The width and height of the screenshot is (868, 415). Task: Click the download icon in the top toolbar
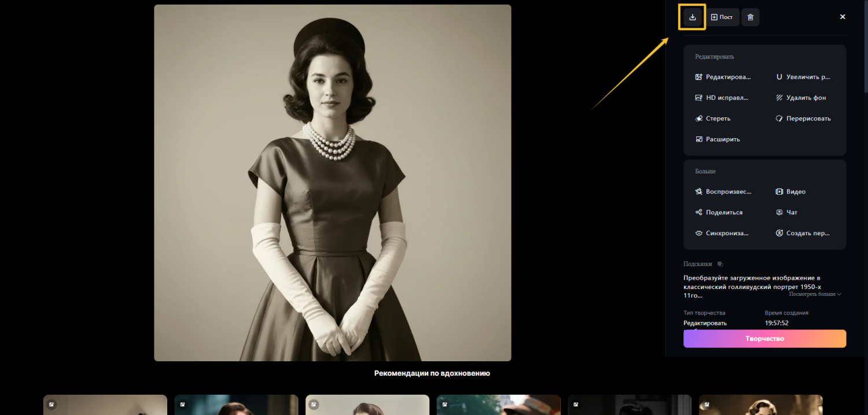pyautogui.click(x=692, y=17)
